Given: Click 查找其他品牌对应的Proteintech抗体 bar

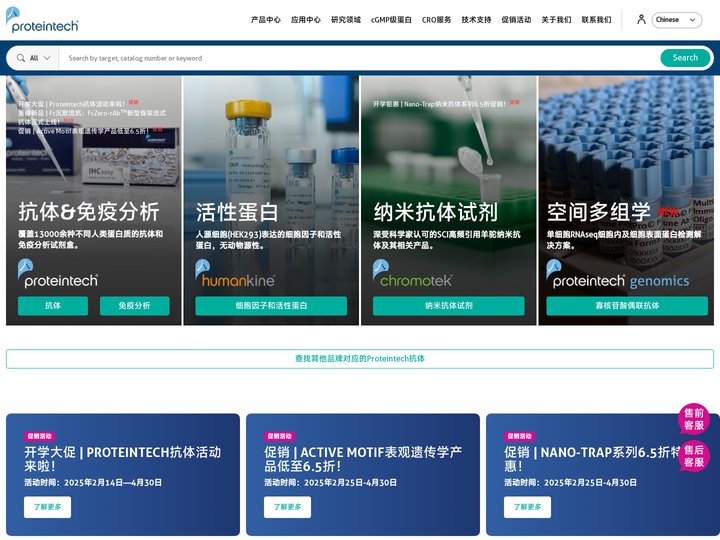Looking at the screenshot, I should pos(360,359).
